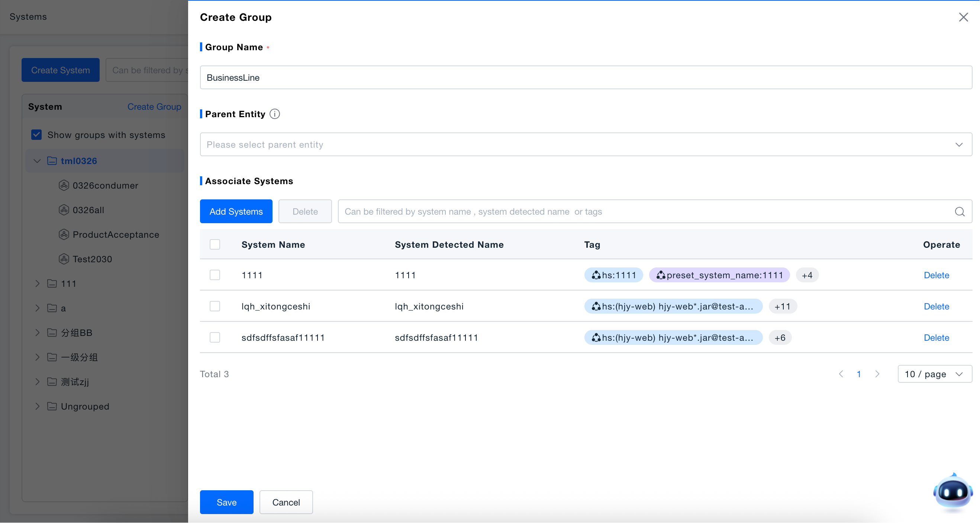The image size is (980, 523).
Task: Click the Ungrouped folder icon
Action: (52, 406)
